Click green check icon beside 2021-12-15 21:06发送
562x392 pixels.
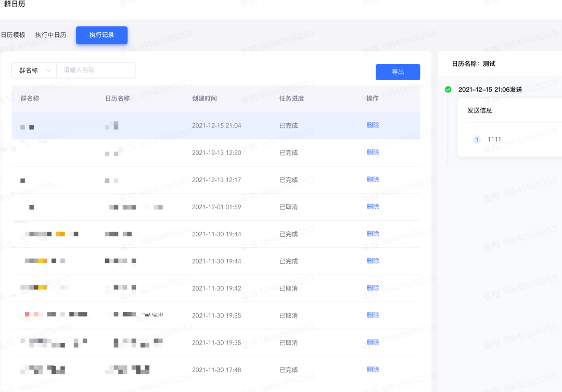(x=448, y=90)
